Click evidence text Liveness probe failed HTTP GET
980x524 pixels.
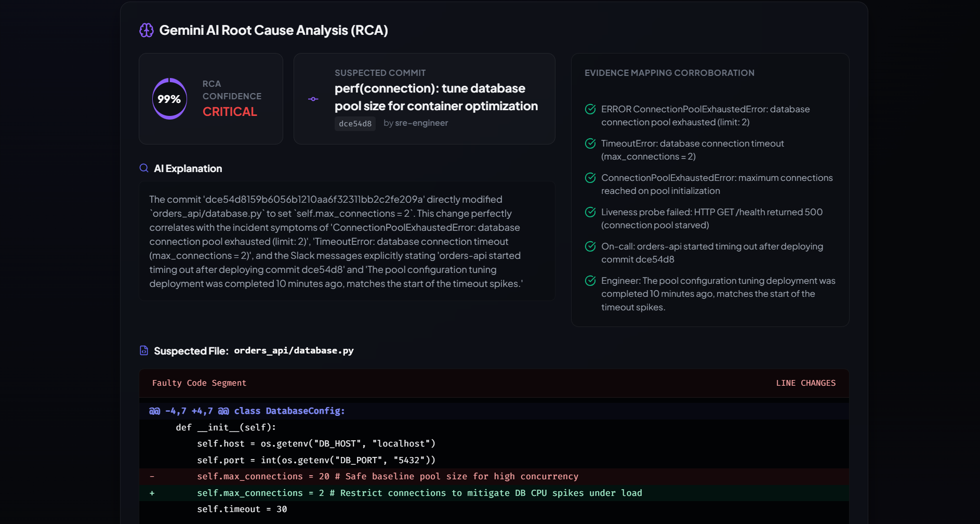pos(712,218)
